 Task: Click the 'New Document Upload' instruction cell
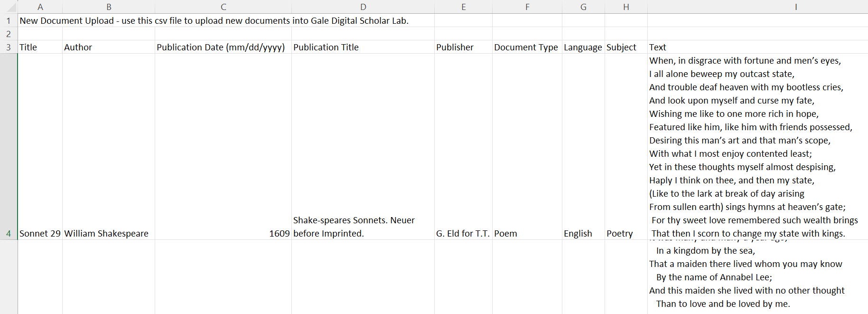click(214, 20)
